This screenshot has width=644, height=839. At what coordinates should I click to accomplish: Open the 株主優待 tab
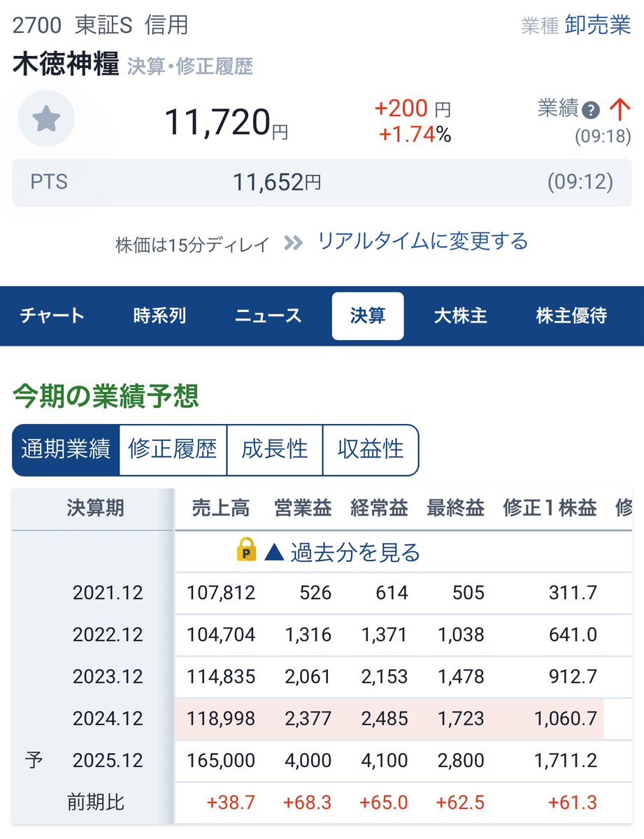pyautogui.click(x=571, y=316)
